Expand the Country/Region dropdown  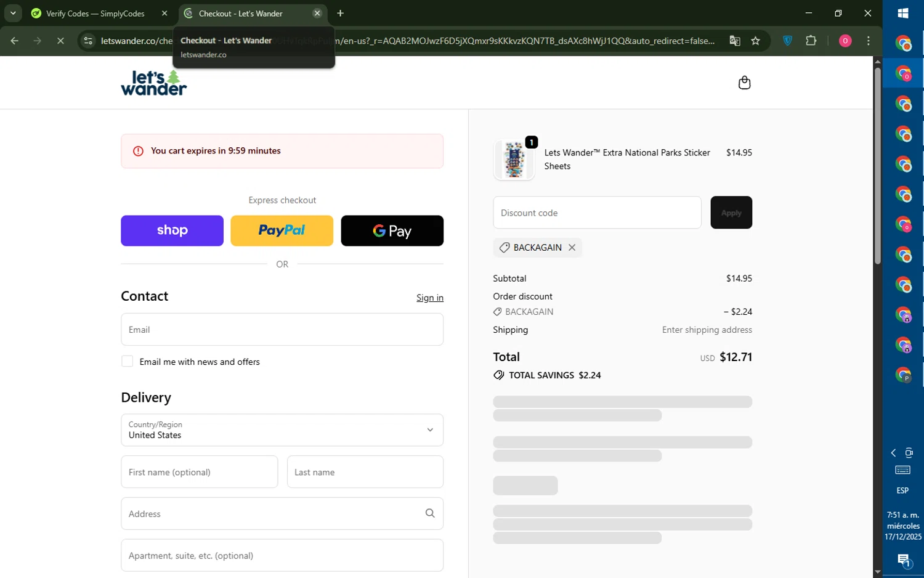282,429
